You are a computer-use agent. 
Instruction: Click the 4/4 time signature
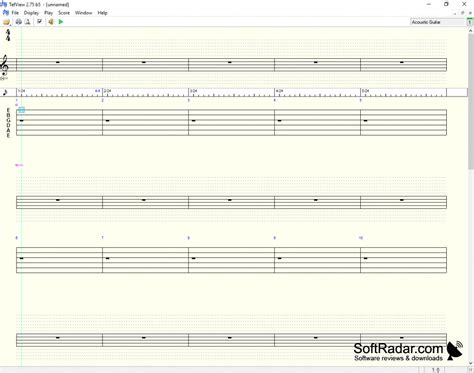tap(8, 35)
